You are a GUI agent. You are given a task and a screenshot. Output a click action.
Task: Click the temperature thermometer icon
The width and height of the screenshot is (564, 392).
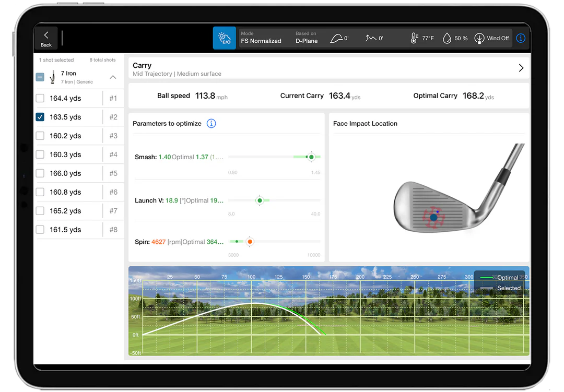pyautogui.click(x=414, y=38)
